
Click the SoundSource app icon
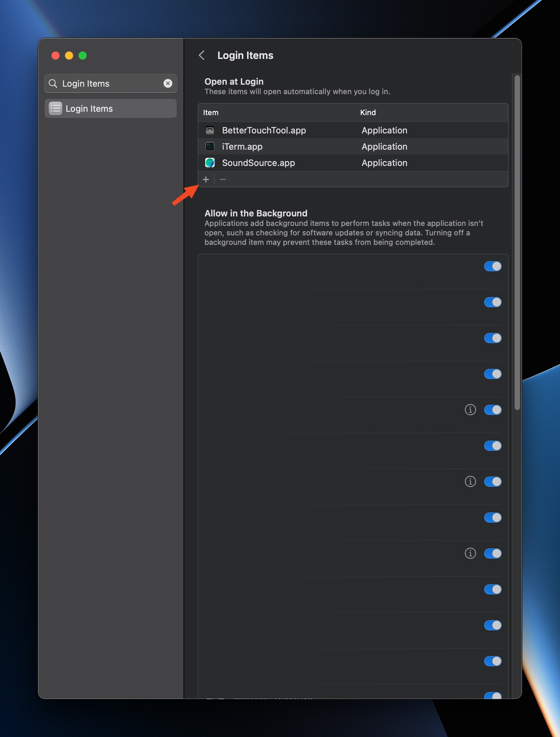(210, 163)
